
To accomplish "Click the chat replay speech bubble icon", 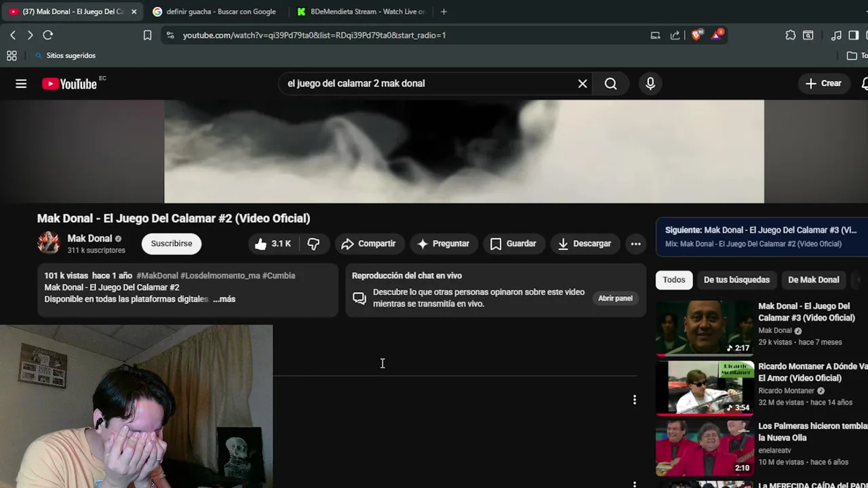I will (359, 298).
